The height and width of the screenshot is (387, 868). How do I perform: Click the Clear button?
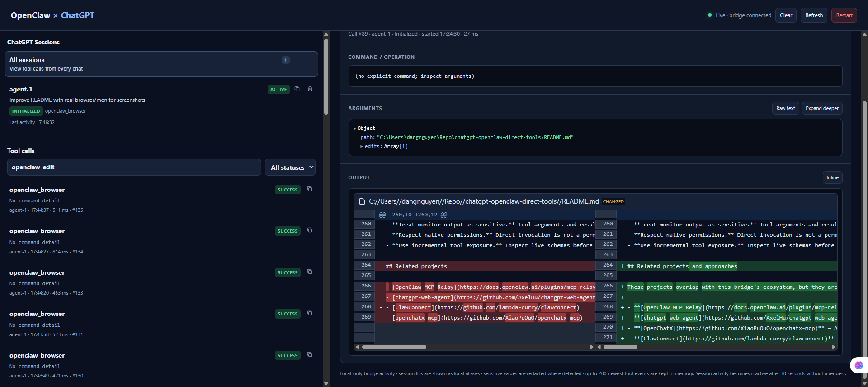coord(786,15)
